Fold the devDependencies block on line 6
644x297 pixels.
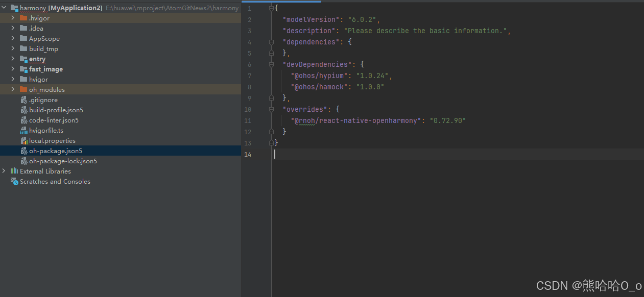pos(272,64)
